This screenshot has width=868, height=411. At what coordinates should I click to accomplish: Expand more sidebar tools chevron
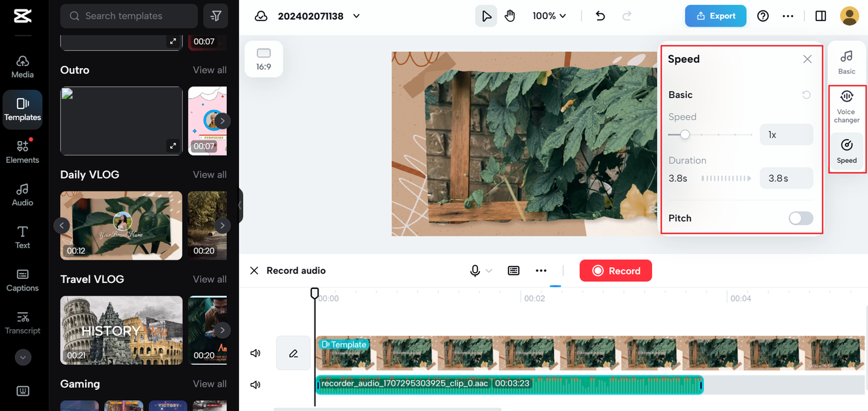[22, 357]
